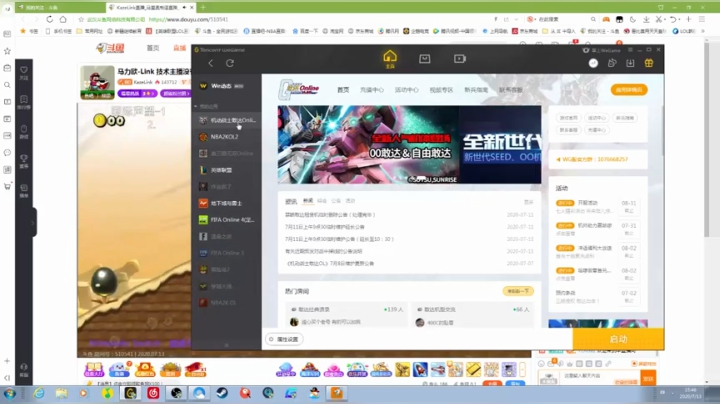This screenshot has height=404, width=720.
Task: Click 首页 in the Douyu navigation bar
Action: coord(153,48)
